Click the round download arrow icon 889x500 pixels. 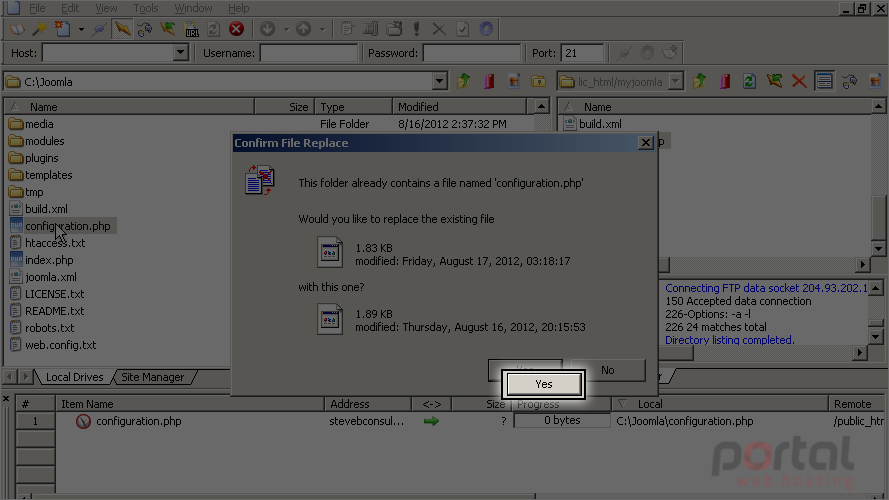tap(268, 29)
